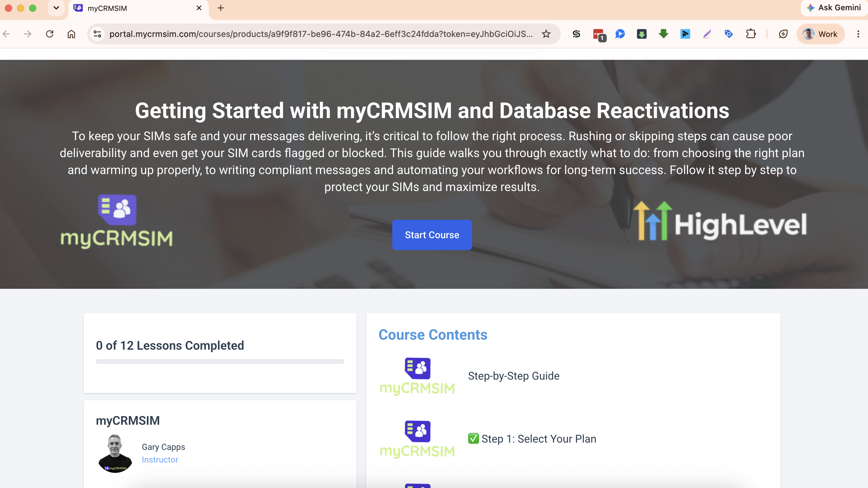This screenshot has width=868, height=488.
Task: Open the plain green down-arrow extension
Action: [664, 34]
